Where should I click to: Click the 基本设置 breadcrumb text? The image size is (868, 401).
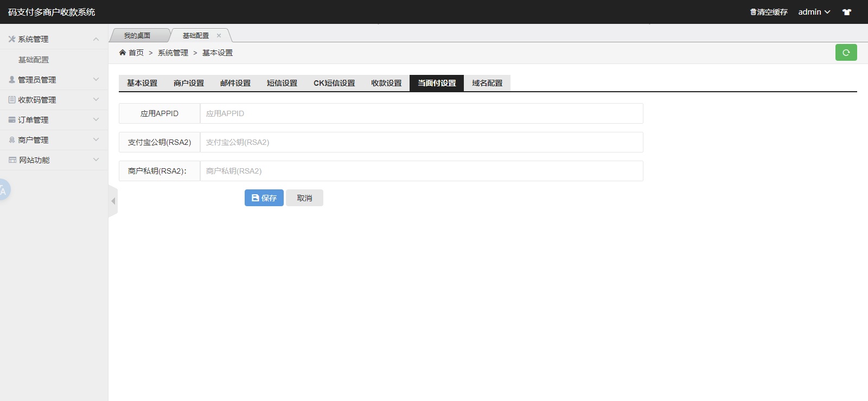218,53
